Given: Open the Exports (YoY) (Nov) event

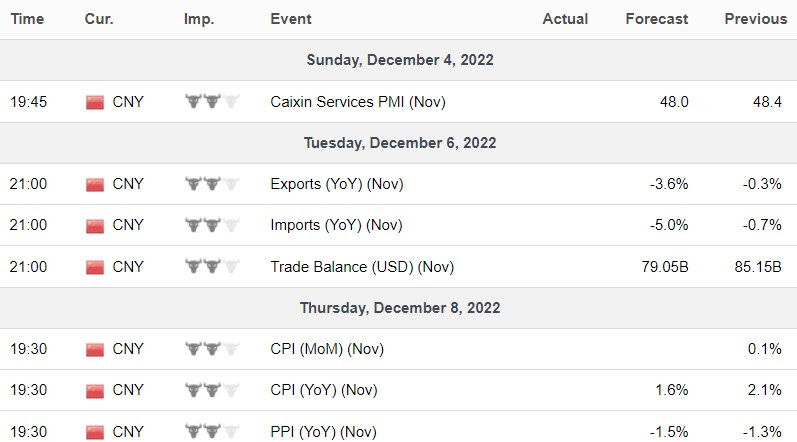Looking at the screenshot, I should (x=337, y=184).
